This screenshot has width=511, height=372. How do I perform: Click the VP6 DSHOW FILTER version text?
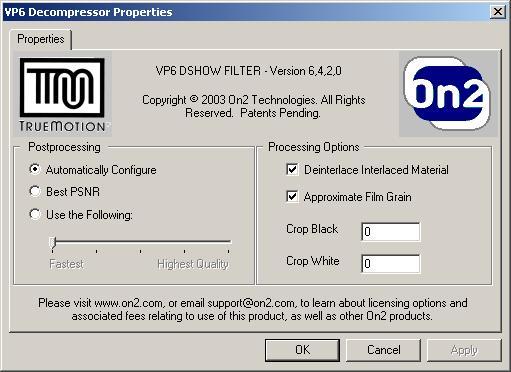249,71
